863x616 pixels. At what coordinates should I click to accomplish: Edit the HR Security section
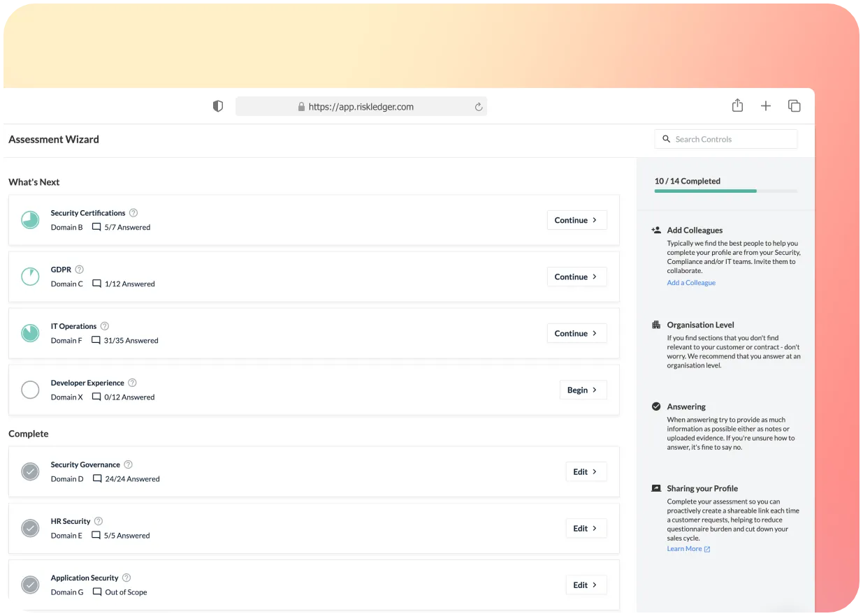pos(586,528)
